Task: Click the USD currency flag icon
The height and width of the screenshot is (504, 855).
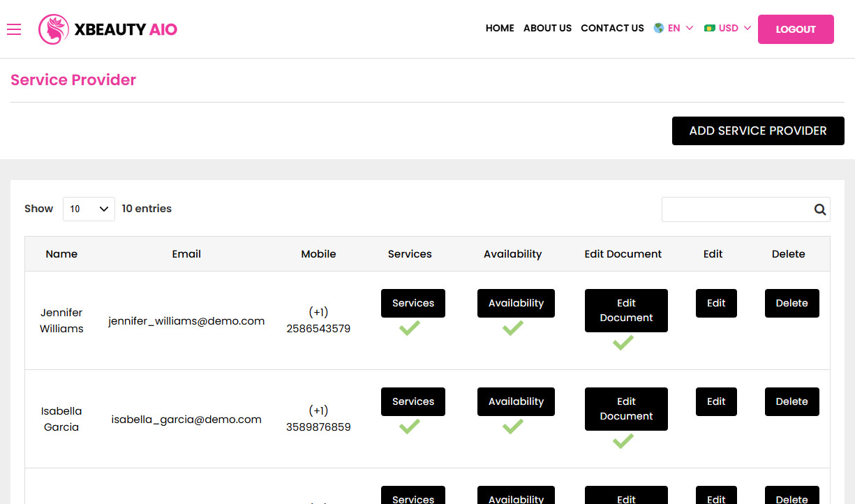Action: [x=710, y=28]
